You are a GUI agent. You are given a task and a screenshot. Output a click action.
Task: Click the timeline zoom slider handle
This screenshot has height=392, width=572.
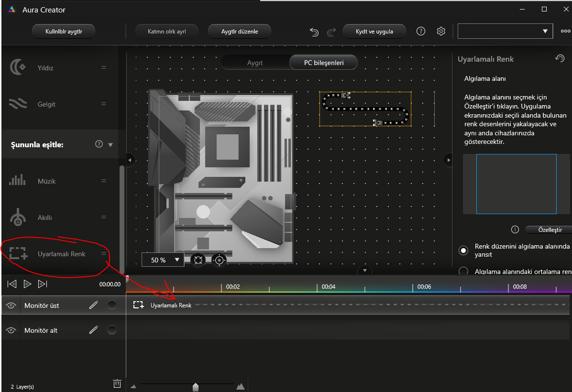point(196,387)
